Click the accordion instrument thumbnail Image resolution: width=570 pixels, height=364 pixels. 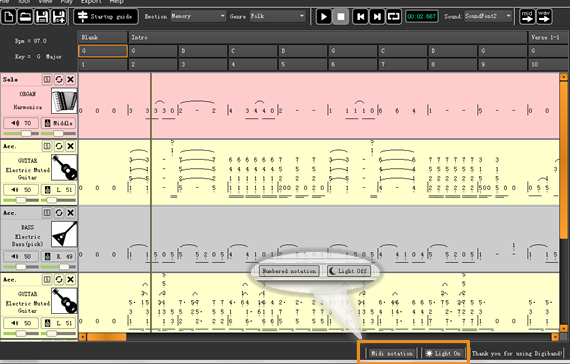pos(64,101)
